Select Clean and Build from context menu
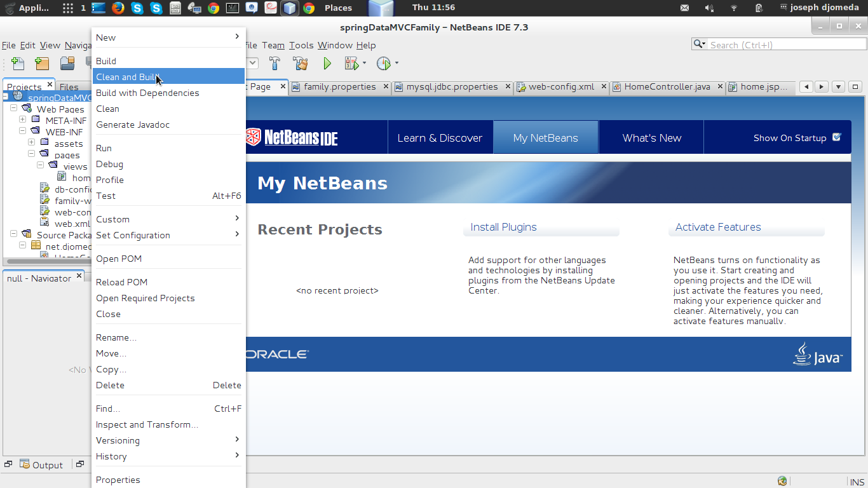This screenshot has width=868, height=488. pos(168,77)
